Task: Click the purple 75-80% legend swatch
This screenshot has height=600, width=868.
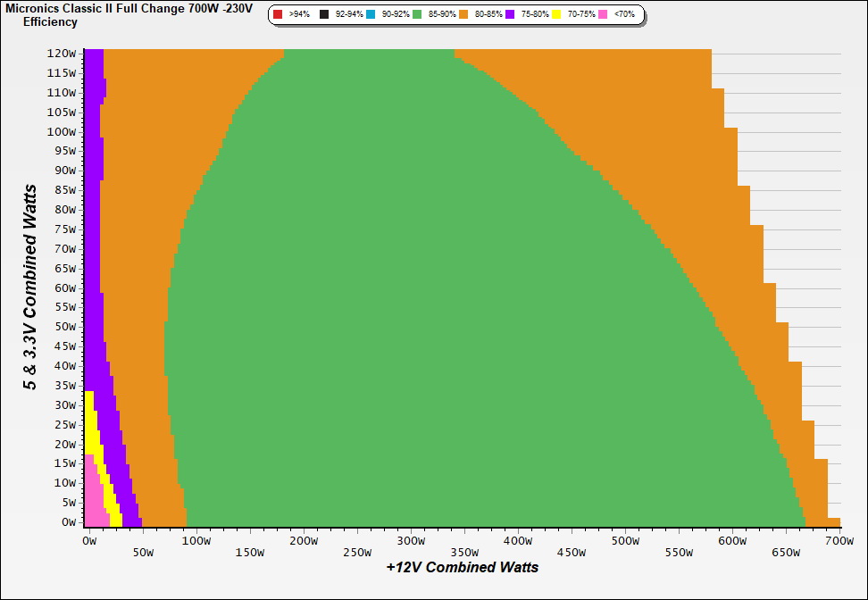Action: [x=510, y=15]
